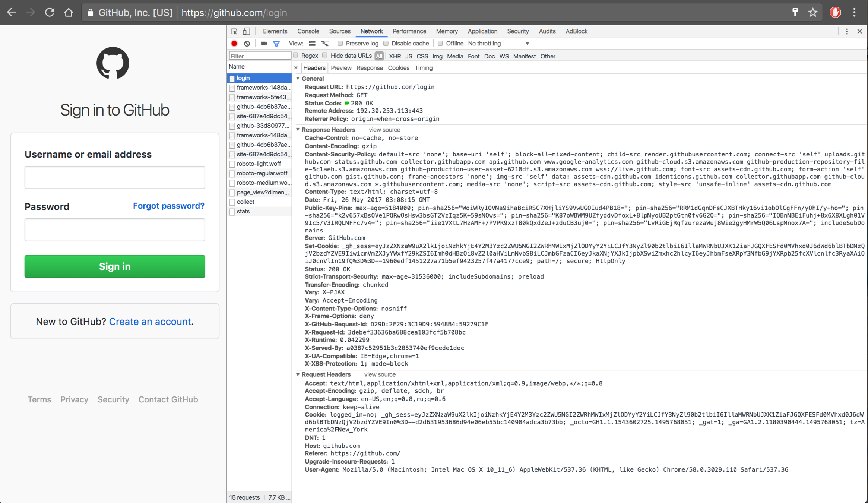The width and height of the screenshot is (868, 503).
Task: Enable the Preserve log checkbox
Action: tap(340, 44)
